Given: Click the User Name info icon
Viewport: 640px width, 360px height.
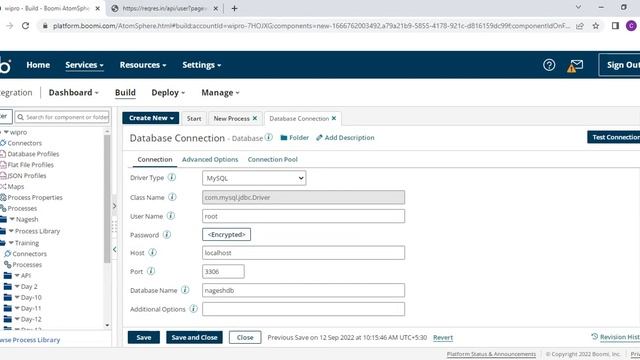Looking at the screenshot, I should tap(171, 216).
